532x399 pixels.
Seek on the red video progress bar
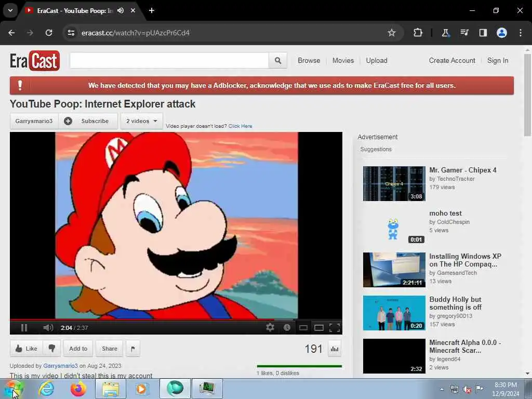176,320
